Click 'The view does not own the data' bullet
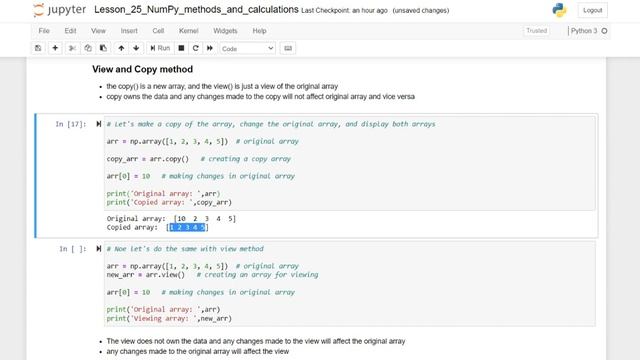The height and width of the screenshot is (360, 640). click(x=256, y=341)
